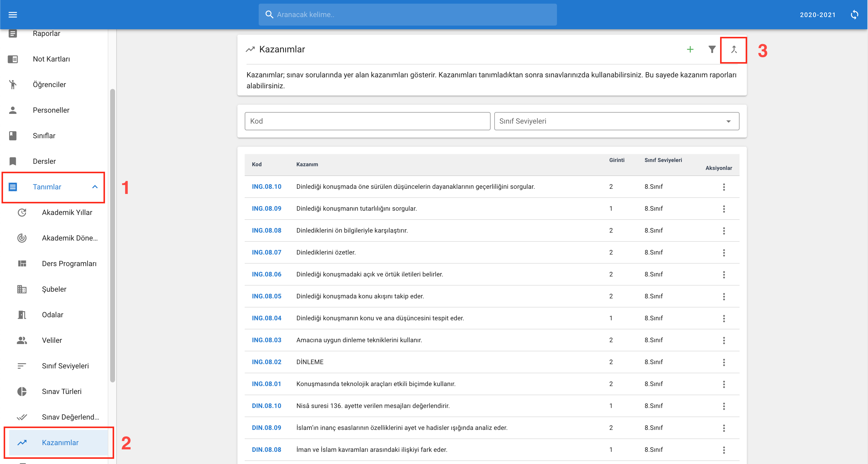Open the Sınıf Seviyeleri dropdown filter
Viewport: 868px width, 464px height.
[616, 121]
